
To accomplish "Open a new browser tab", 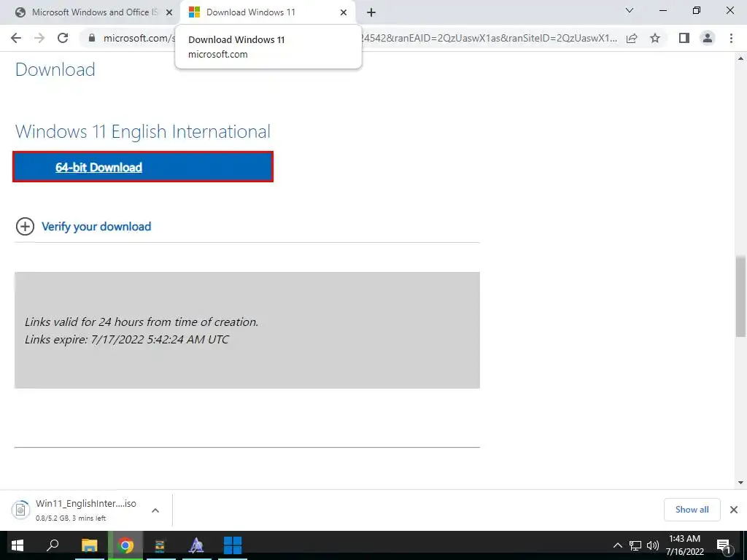I will click(x=371, y=12).
